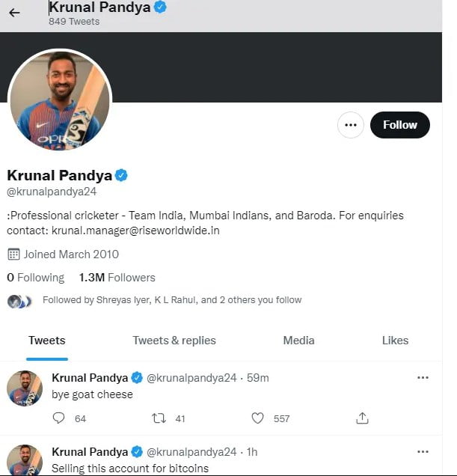This screenshot has height=476, width=457.
Task: Select the Tweets tab
Action: (x=46, y=341)
